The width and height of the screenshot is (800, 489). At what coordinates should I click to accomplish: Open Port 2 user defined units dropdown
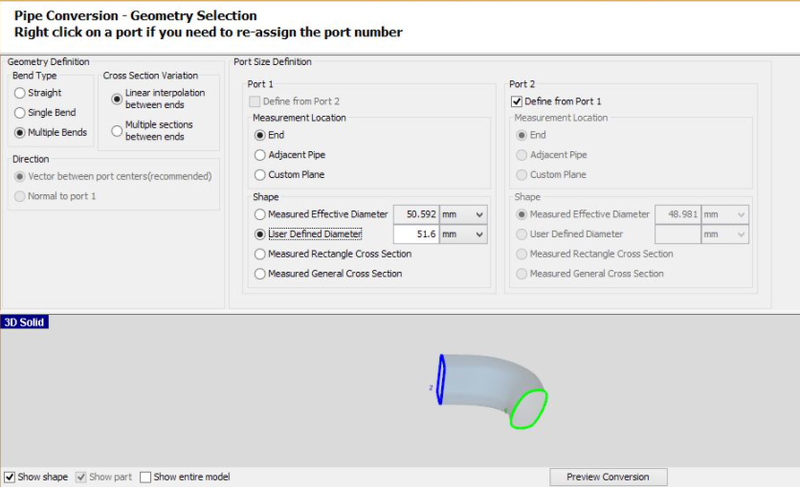(725, 234)
